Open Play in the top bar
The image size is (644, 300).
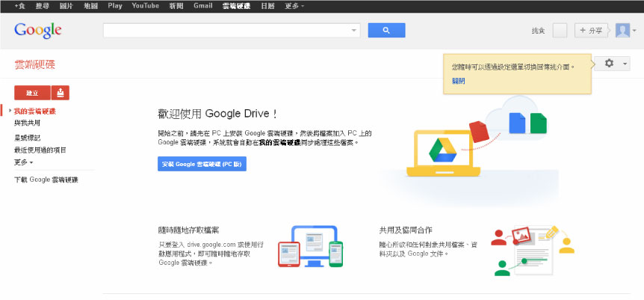pyautogui.click(x=115, y=6)
